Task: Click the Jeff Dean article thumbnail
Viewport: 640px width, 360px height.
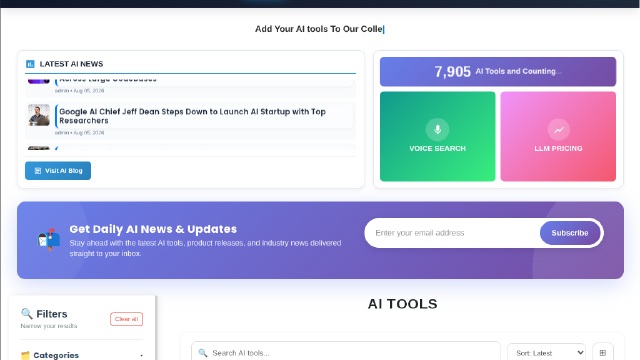Action: click(x=39, y=115)
